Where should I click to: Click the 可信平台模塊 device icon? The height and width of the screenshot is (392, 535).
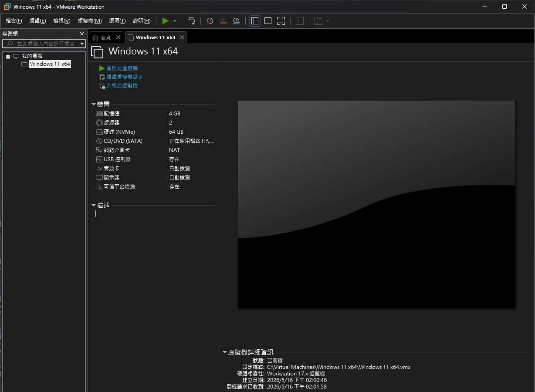99,187
